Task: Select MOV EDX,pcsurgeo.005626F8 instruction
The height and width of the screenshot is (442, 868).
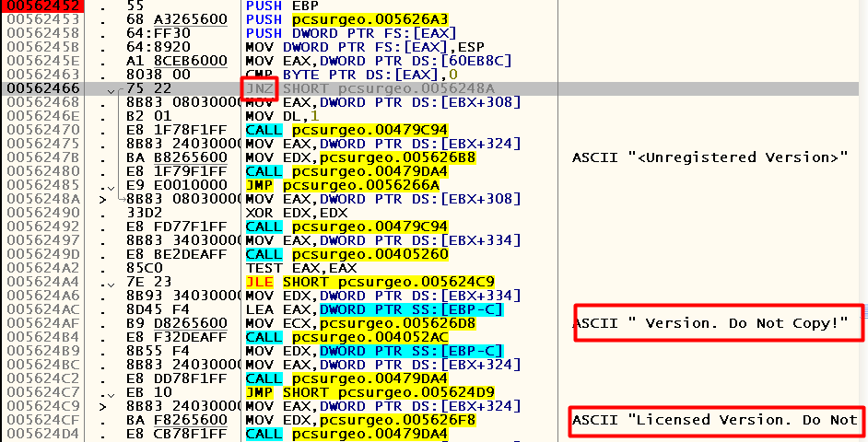Action: tap(361, 421)
